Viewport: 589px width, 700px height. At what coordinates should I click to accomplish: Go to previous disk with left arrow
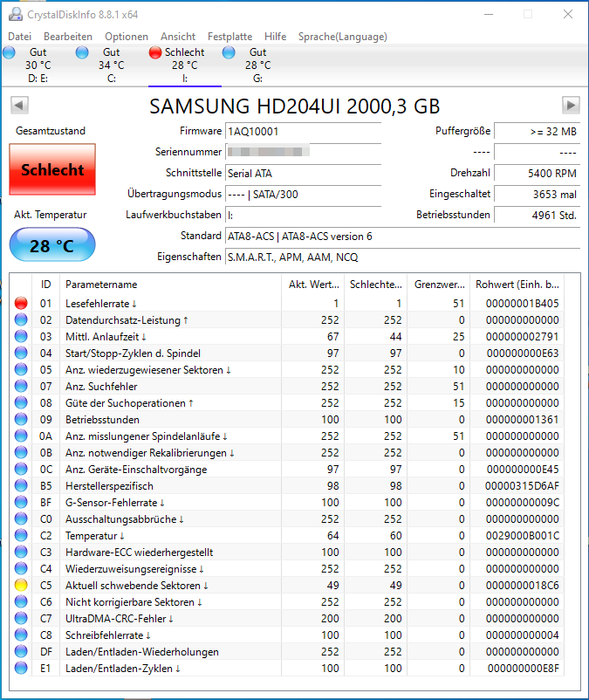19,106
